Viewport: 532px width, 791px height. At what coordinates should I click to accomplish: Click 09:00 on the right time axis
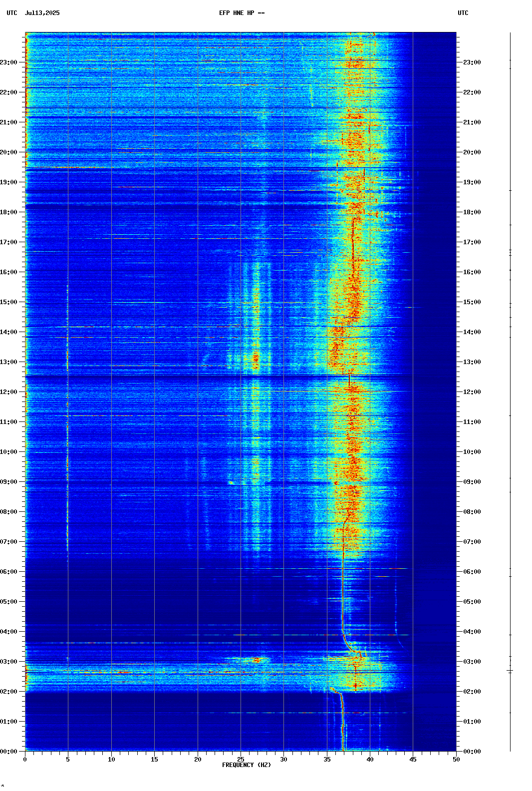[x=472, y=482]
